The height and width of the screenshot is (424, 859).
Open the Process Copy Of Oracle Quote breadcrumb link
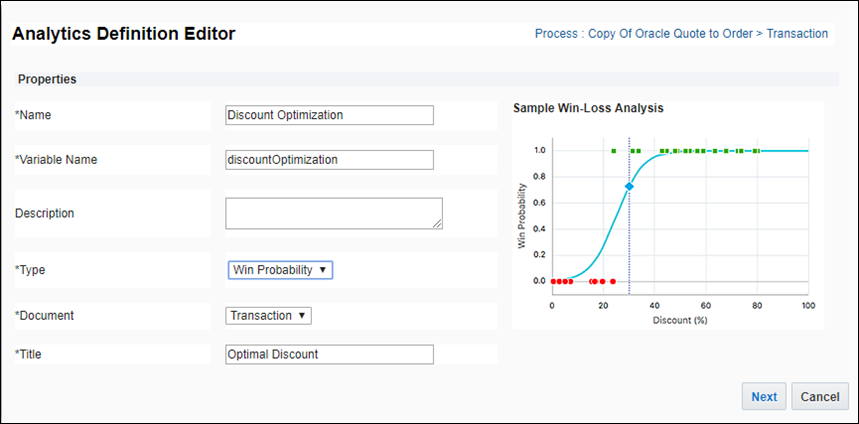(x=681, y=34)
